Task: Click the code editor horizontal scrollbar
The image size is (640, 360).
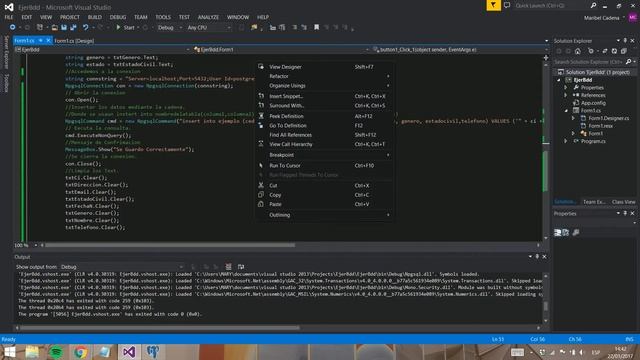Action: 169,245
